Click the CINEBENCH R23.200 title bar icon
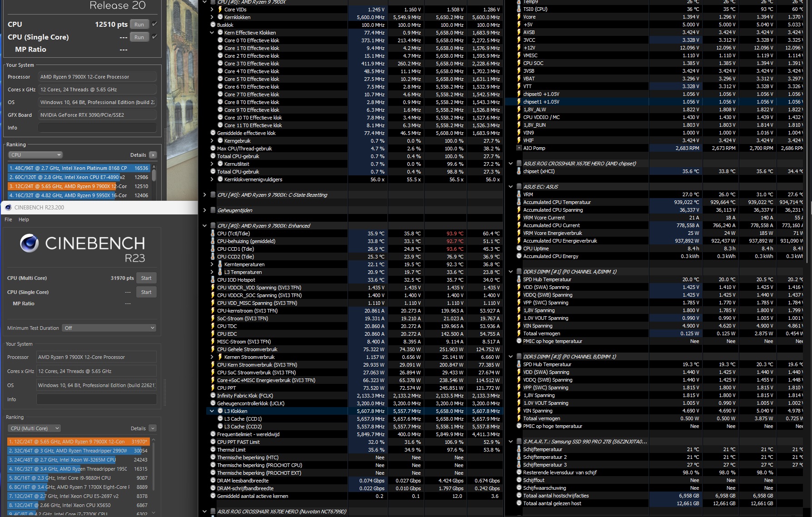Image resolution: width=812 pixels, height=517 pixels. click(x=8, y=207)
